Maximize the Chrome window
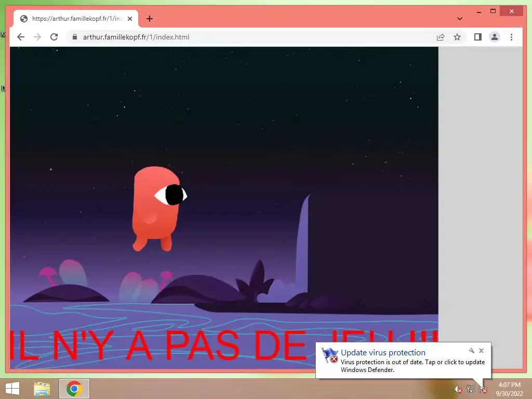The width and height of the screenshot is (532, 399). click(493, 11)
